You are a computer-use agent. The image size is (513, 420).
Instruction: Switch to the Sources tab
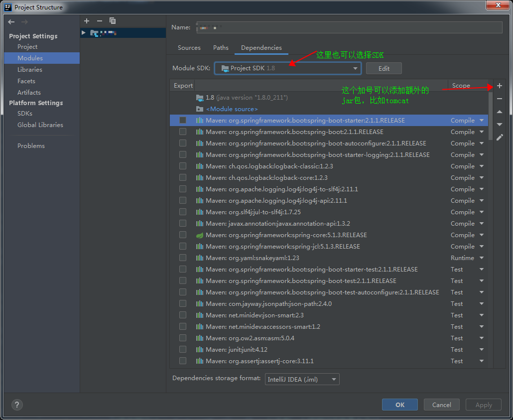coord(189,47)
